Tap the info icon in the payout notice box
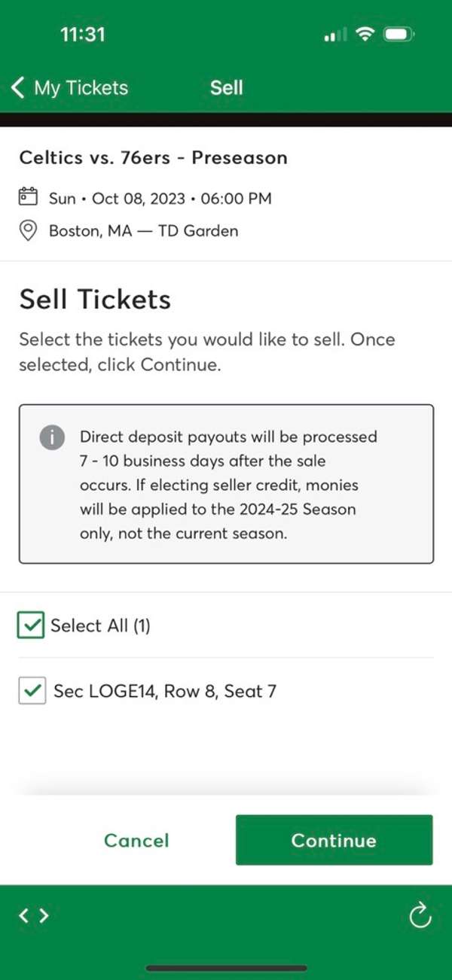This screenshot has height=980, width=452. point(52,437)
